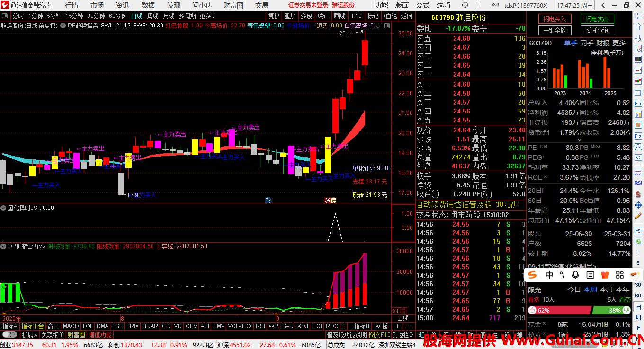Click the green bearish sentiment bar
The width and height of the screenshot is (644, 349).
click(612, 311)
